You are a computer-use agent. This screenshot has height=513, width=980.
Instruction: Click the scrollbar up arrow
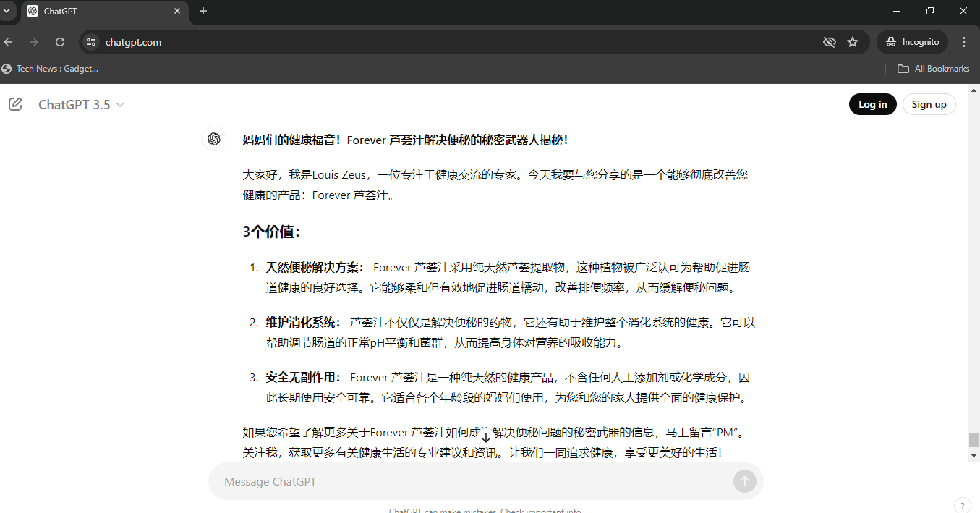coord(973,90)
